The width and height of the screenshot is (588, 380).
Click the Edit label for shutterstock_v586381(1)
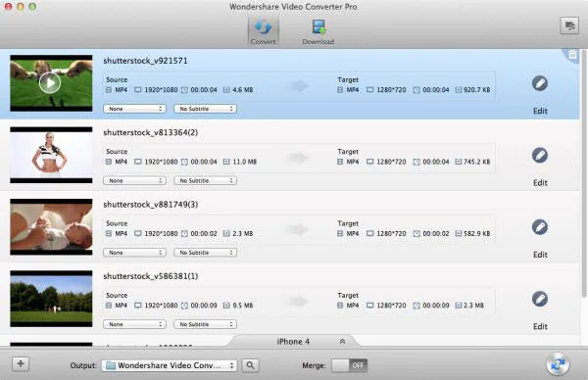pyautogui.click(x=540, y=326)
